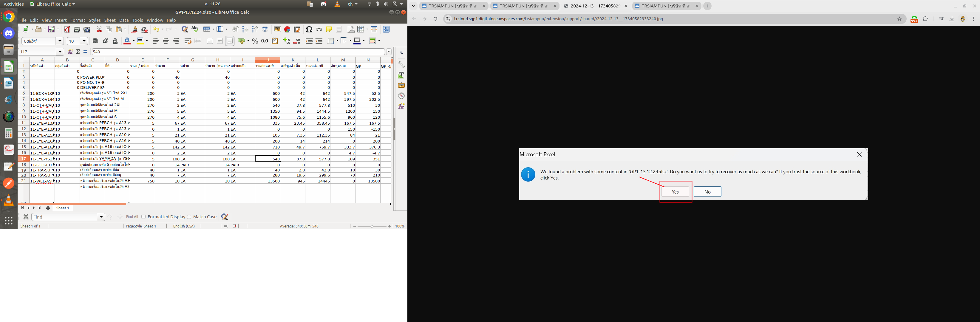Image resolution: width=980 pixels, height=322 pixels.
Task: Sort descending in Calc toolbar
Action: 255,29
